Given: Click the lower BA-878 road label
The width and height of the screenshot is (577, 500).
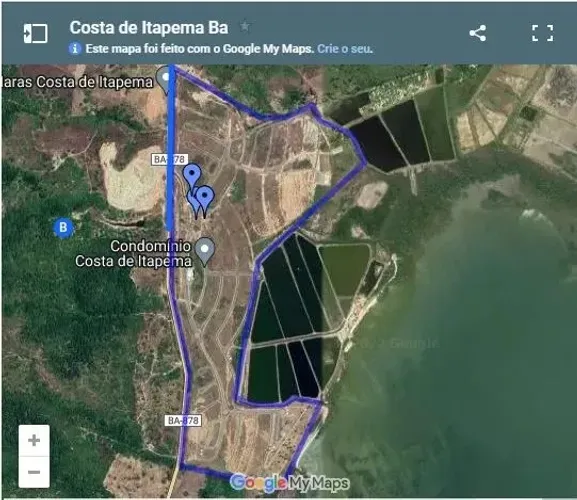Looking at the screenshot, I should coord(183,421).
